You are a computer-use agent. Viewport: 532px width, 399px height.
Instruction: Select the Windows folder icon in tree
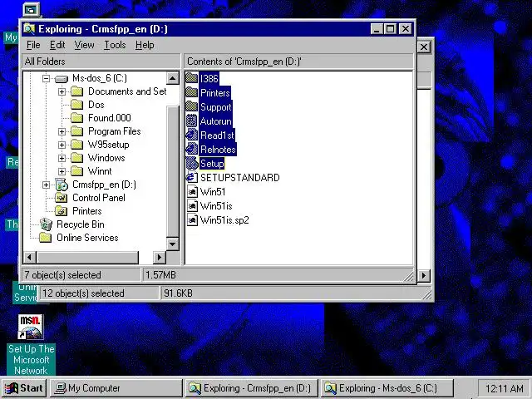tap(77, 158)
